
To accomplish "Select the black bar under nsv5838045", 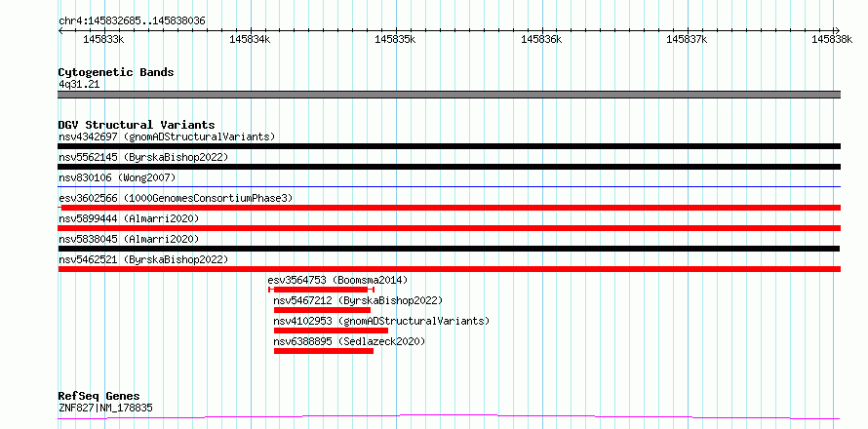I will pos(449,249).
